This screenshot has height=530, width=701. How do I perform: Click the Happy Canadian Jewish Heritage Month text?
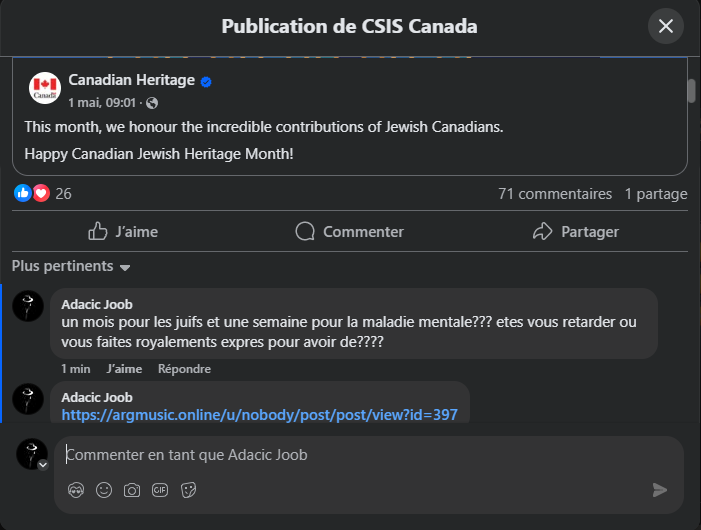click(159, 154)
